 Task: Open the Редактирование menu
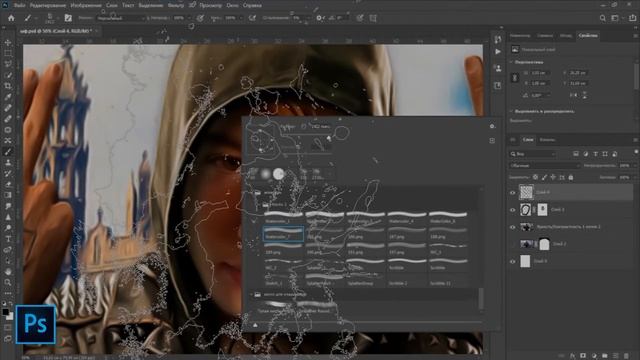click(x=48, y=5)
